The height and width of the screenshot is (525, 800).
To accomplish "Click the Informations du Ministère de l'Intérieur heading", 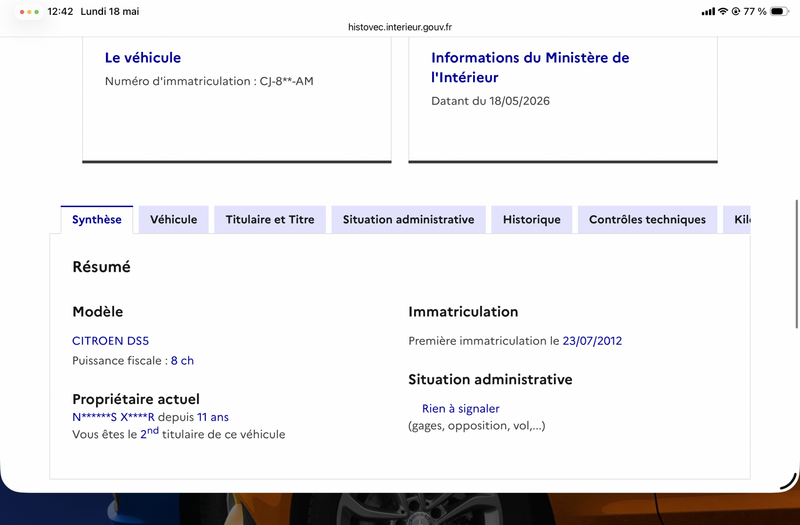I will (530, 67).
